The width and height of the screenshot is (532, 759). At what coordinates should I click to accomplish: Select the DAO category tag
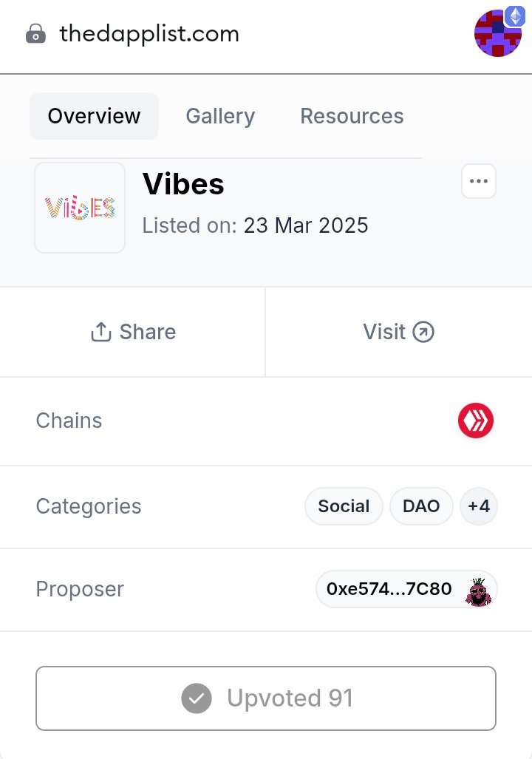pos(421,506)
